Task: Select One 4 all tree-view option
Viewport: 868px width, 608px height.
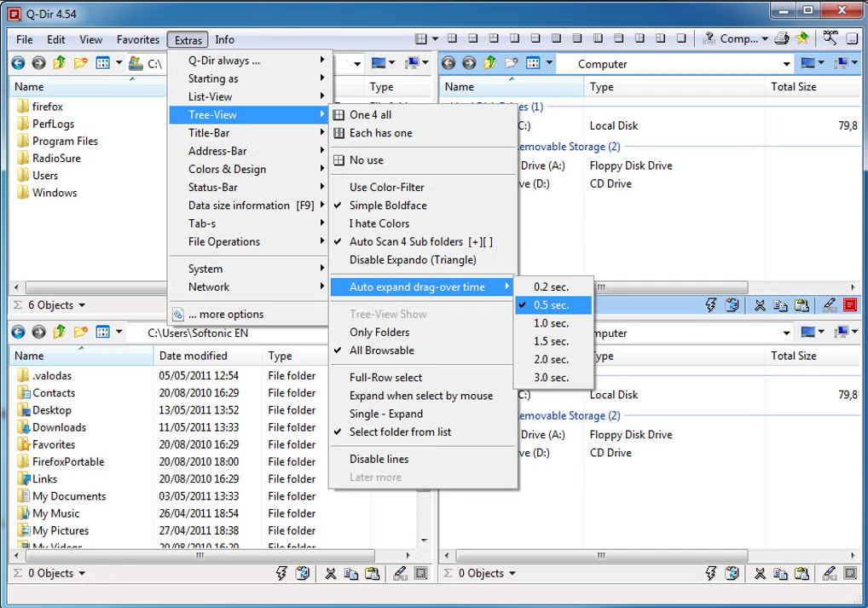Action: [423, 114]
